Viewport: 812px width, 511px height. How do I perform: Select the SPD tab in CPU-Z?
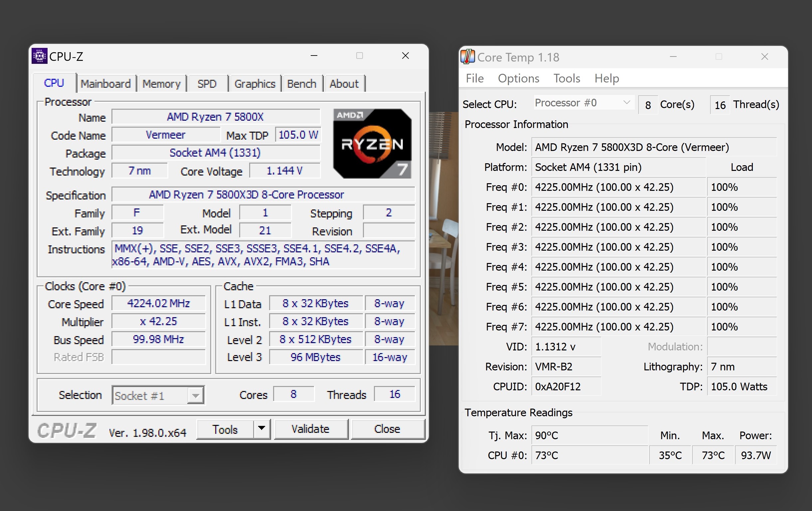pyautogui.click(x=207, y=83)
